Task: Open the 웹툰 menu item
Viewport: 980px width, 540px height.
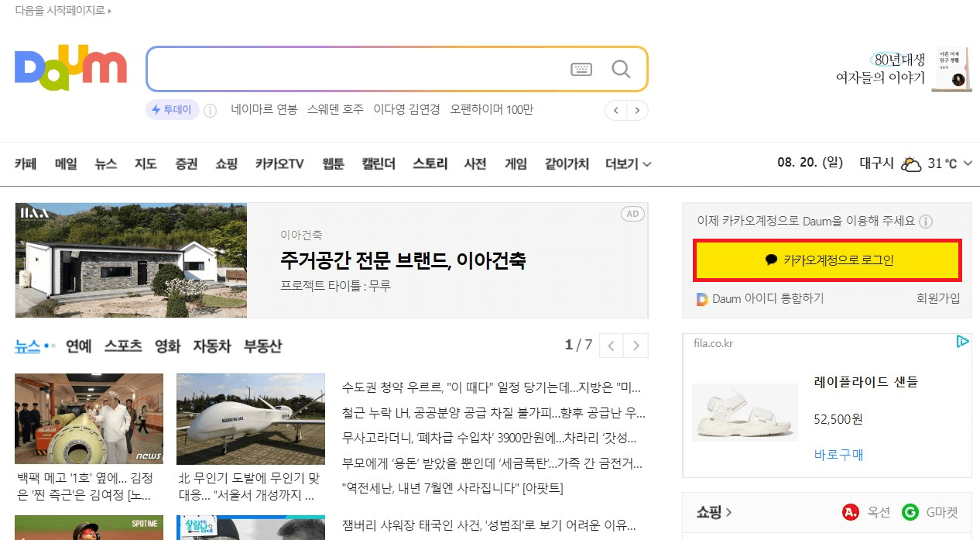Action: click(332, 163)
